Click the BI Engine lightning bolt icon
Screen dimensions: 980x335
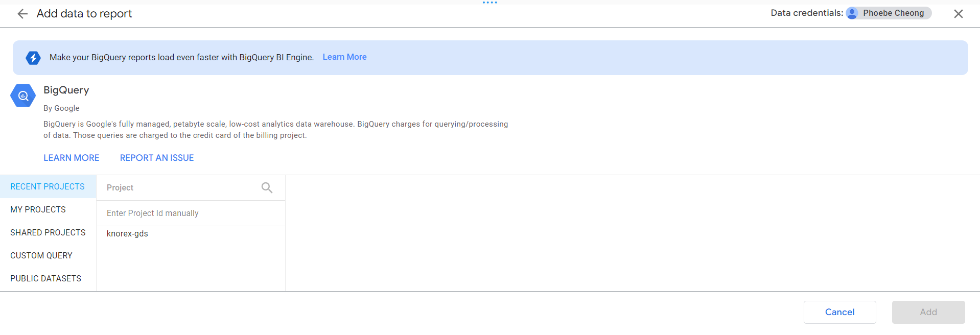(33, 58)
